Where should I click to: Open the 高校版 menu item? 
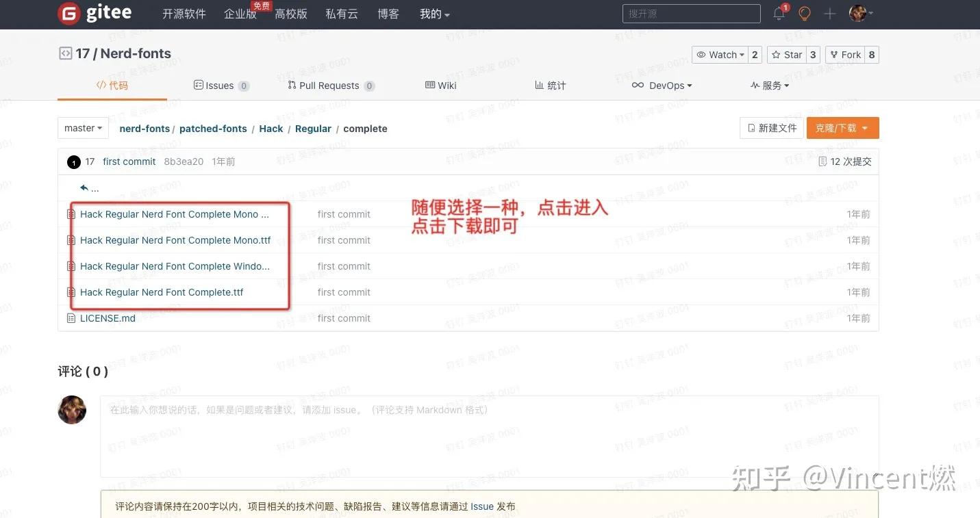(x=291, y=14)
